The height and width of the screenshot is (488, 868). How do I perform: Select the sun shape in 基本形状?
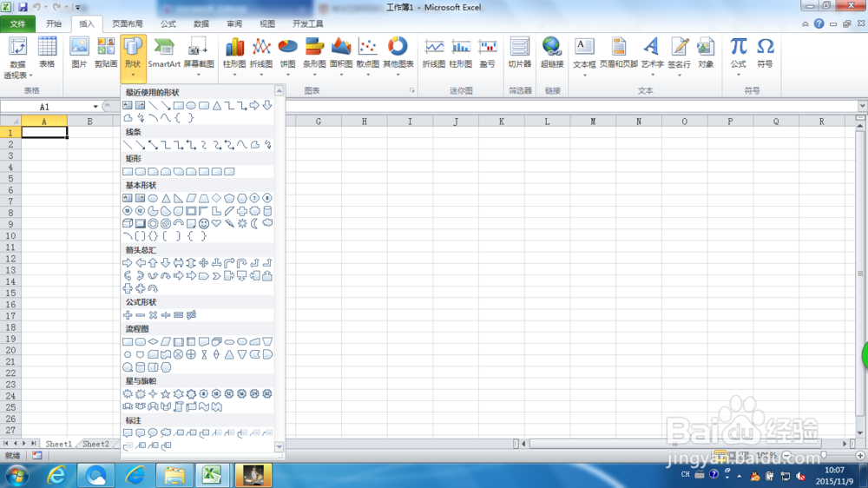click(242, 224)
